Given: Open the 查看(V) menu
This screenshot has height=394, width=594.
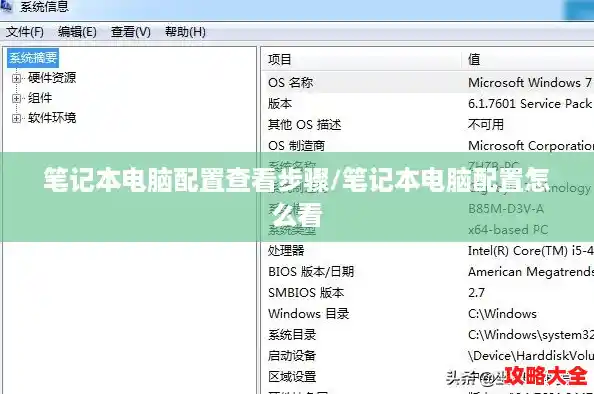Looking at the screenshot, I should pyautogui.click(x=131, y=32).
